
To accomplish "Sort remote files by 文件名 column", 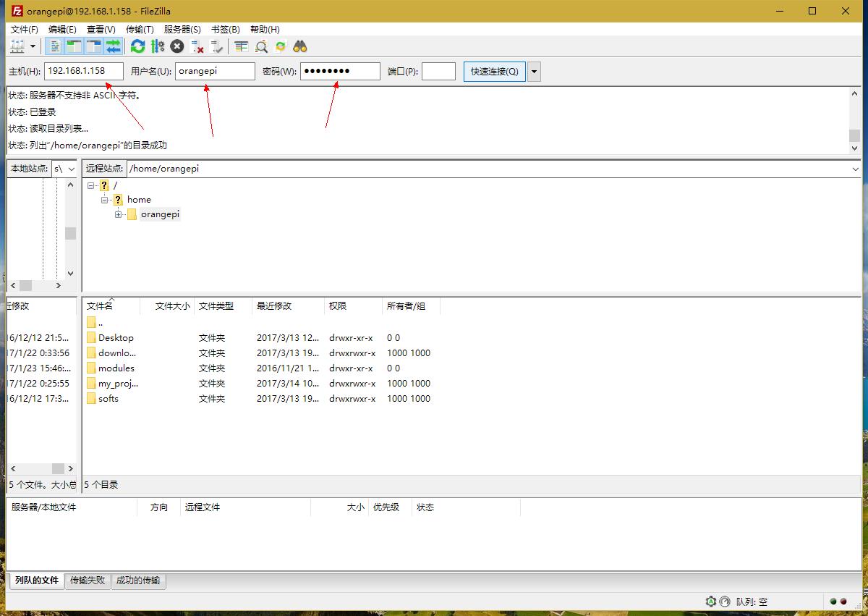I will [111, 305].
